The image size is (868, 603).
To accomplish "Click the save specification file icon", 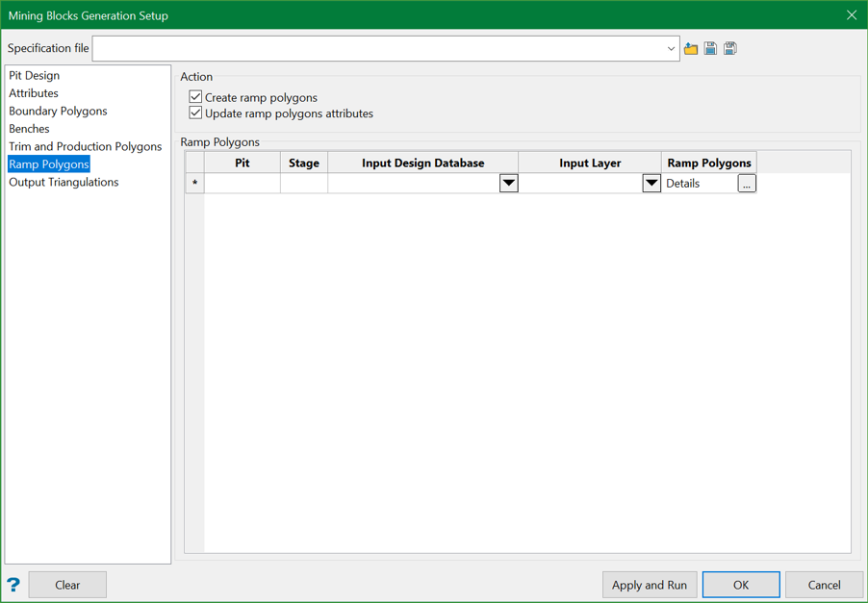I will [710, 48].
